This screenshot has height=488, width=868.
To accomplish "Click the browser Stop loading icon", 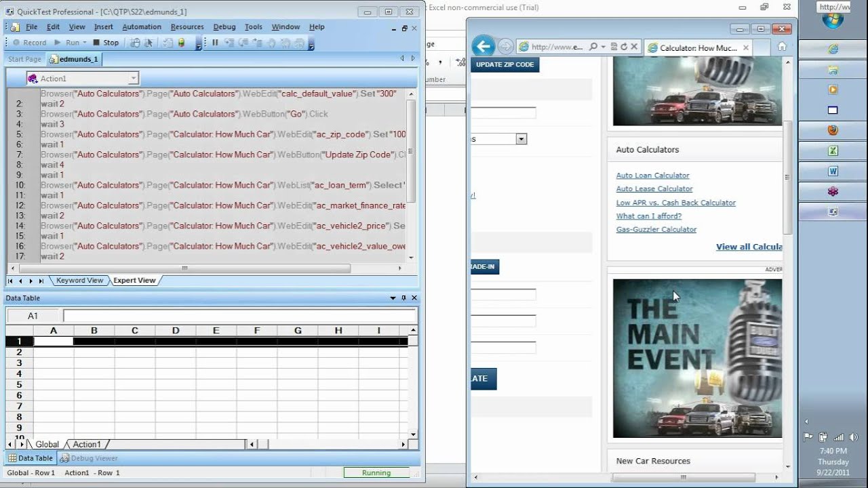I will 634,47.
